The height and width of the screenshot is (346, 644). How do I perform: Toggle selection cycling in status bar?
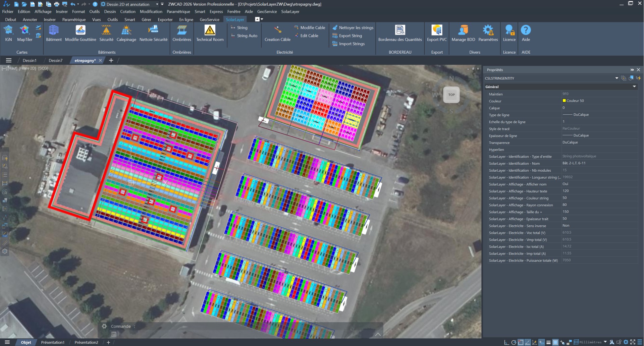pos(562,342)
